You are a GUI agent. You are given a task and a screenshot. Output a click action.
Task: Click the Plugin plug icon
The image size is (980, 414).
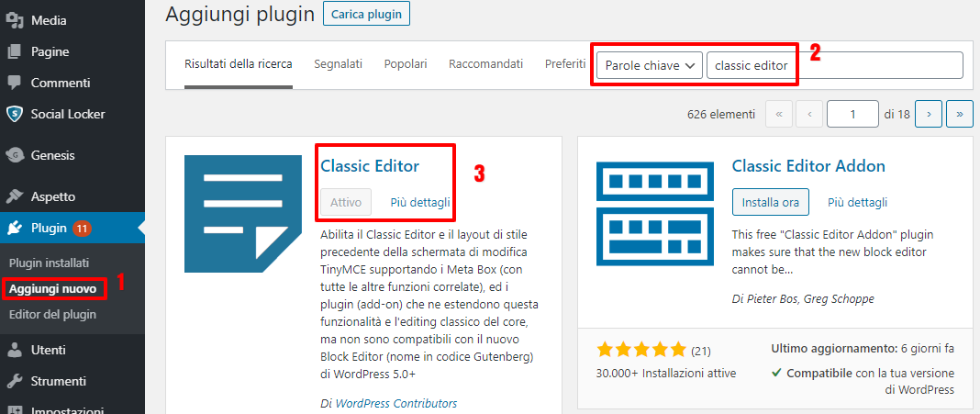(x=15, y=229)
